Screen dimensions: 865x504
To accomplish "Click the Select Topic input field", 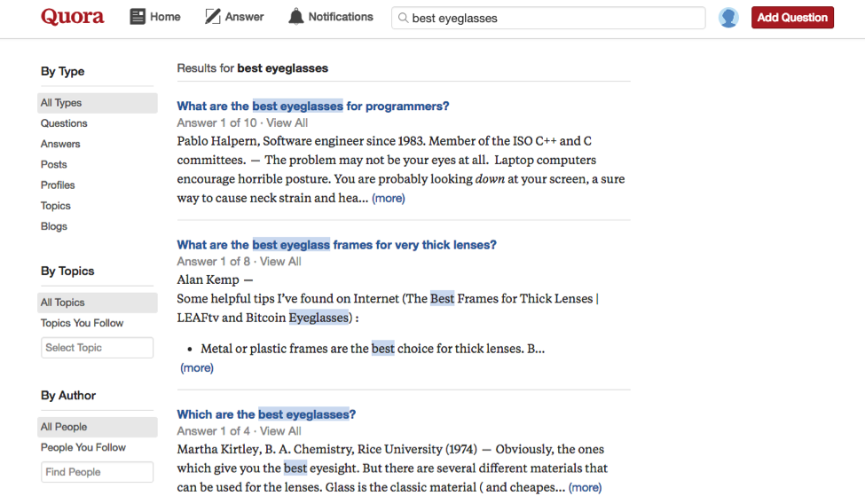I will coord(97,348).
